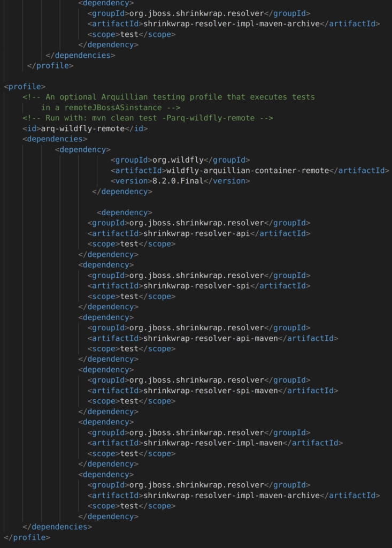Click the 'Run with: mvn clean test' comment
392x548 pixels.
pyautogui.click(x=148, y=118)
